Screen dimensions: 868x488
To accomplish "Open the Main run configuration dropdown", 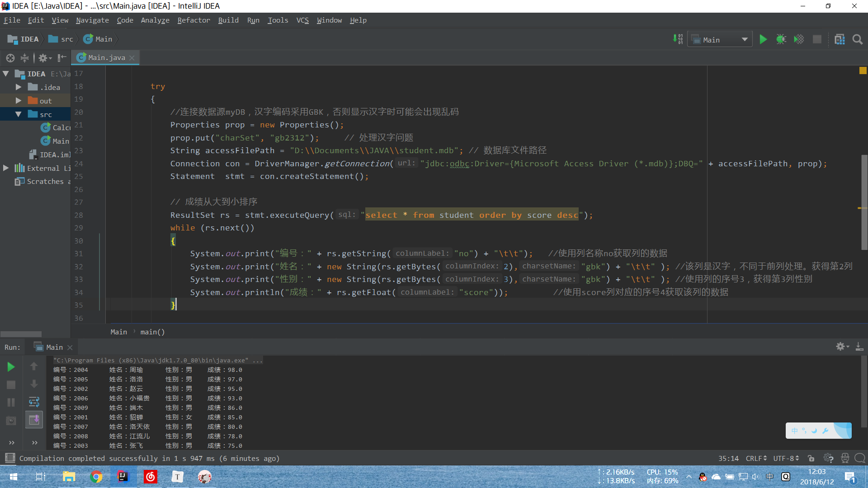I will click(720, 40).
